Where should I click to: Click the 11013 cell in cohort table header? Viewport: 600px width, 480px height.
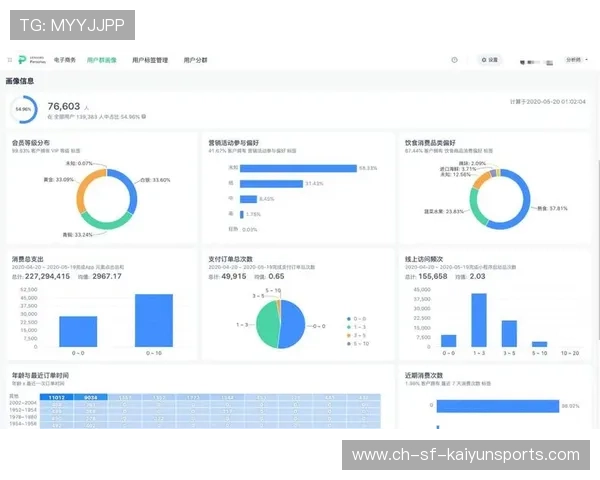click(59, 397)
